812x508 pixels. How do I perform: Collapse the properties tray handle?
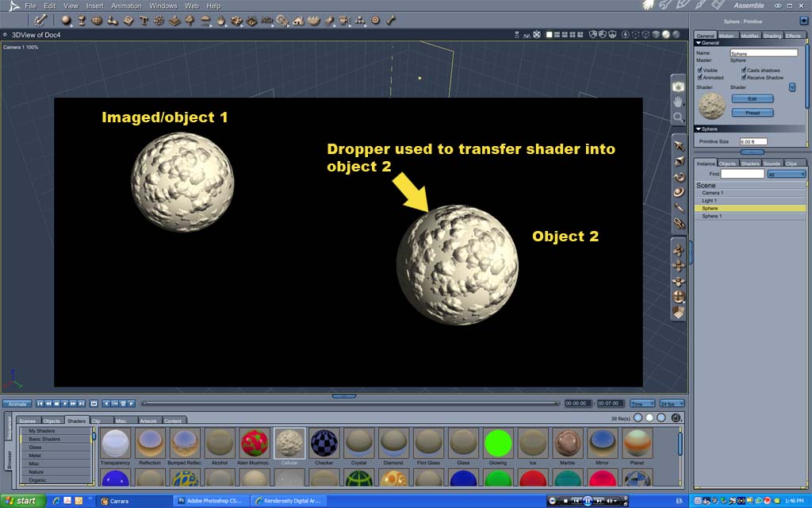pyautogui.click(x=753, y=152)
